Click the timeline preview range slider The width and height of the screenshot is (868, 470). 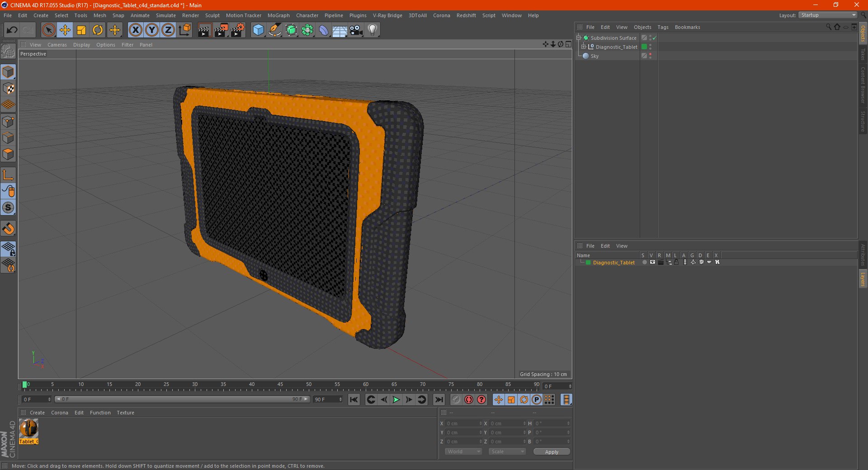(182, 399)
